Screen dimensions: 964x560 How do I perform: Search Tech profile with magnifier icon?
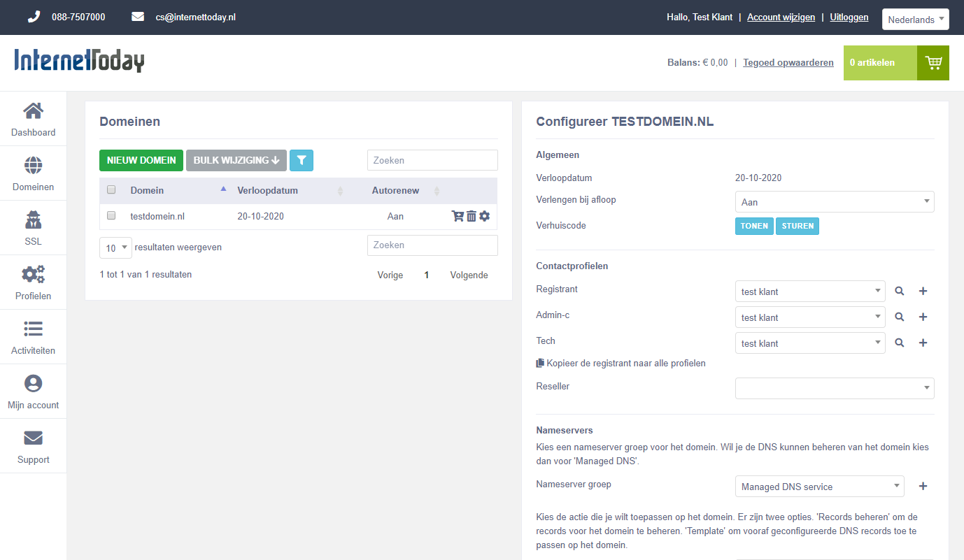click(x=900, y=343)
